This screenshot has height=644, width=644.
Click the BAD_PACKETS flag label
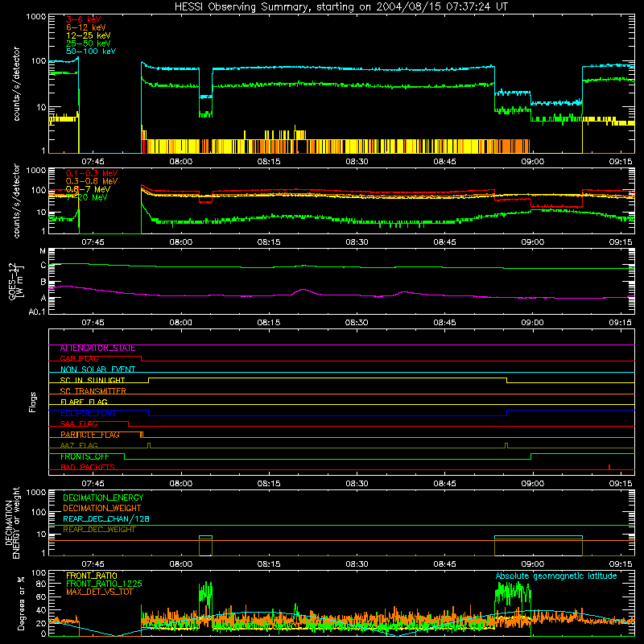pos(88,467)
